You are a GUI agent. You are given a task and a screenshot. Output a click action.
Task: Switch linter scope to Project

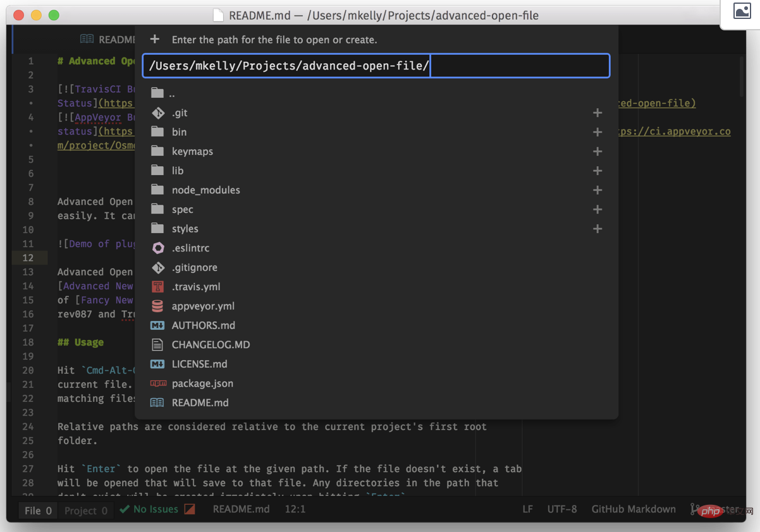point(85,511)
